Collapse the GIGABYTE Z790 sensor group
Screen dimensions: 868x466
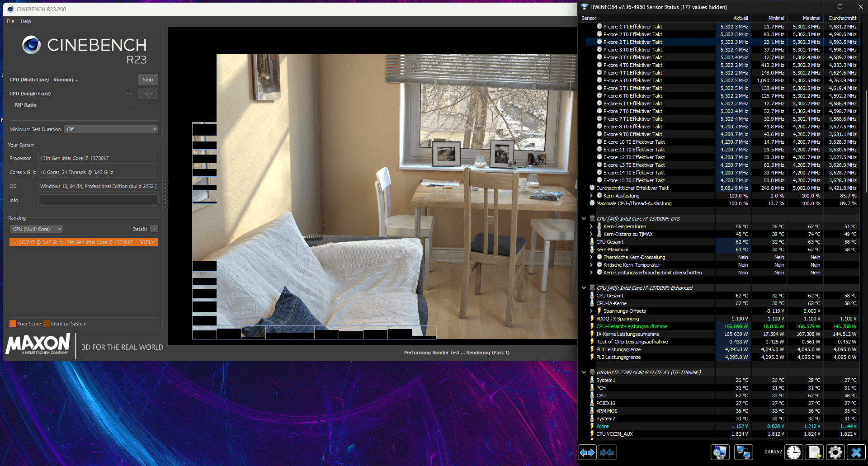(584, 372)
